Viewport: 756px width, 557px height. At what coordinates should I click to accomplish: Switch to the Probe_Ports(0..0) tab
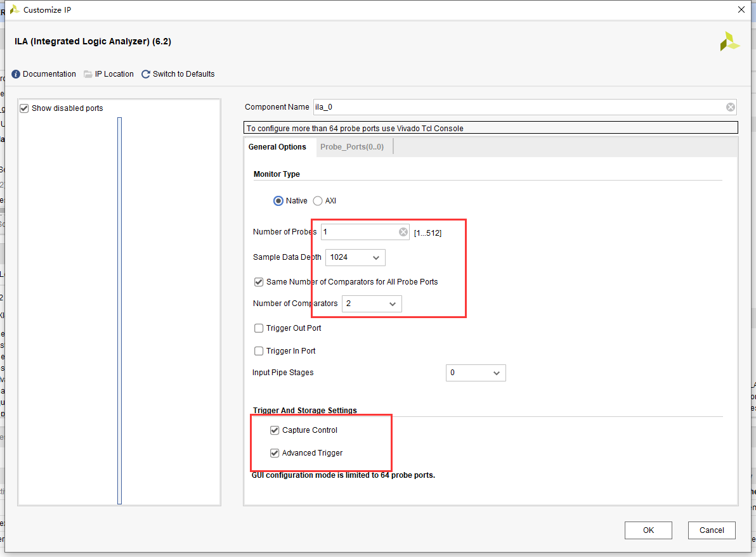(352, 147)
